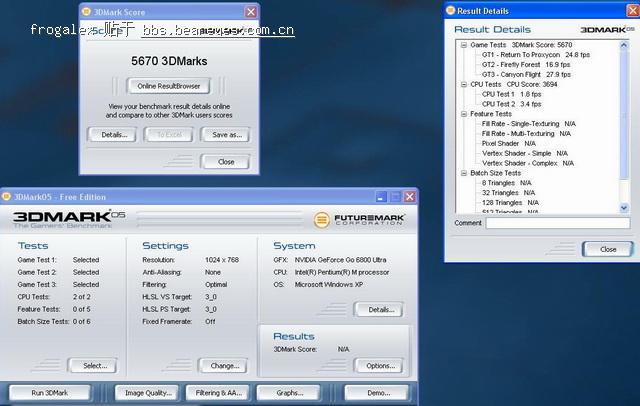Viewport: 640px width, 406px height.
Task: Click 3DMark Score window title bar icon
Action: [x=86, y=11]
